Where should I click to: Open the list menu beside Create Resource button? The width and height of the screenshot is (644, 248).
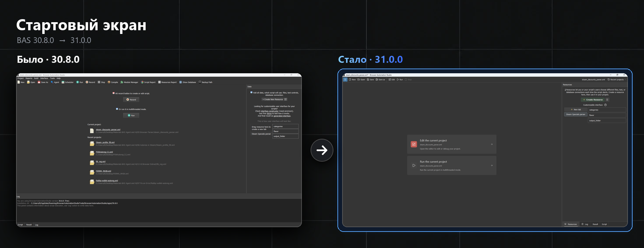[607, 100]
